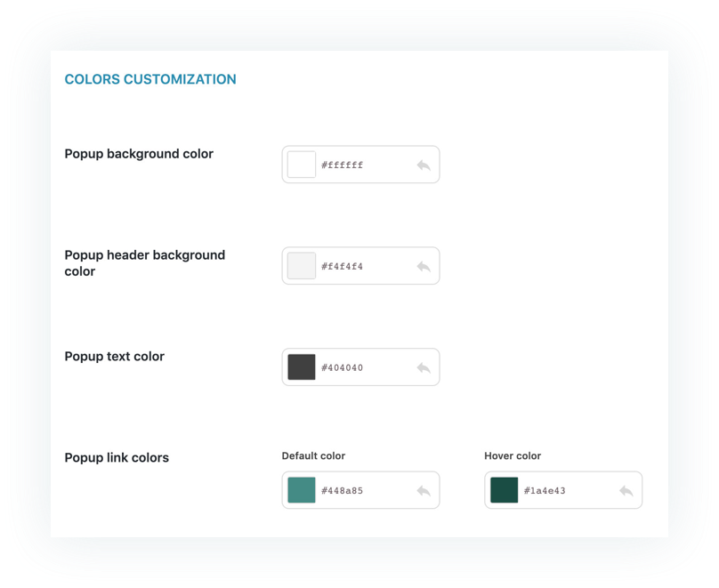Reset the popup text color value
The image size is (719, 588).
[x=424, y=368]
